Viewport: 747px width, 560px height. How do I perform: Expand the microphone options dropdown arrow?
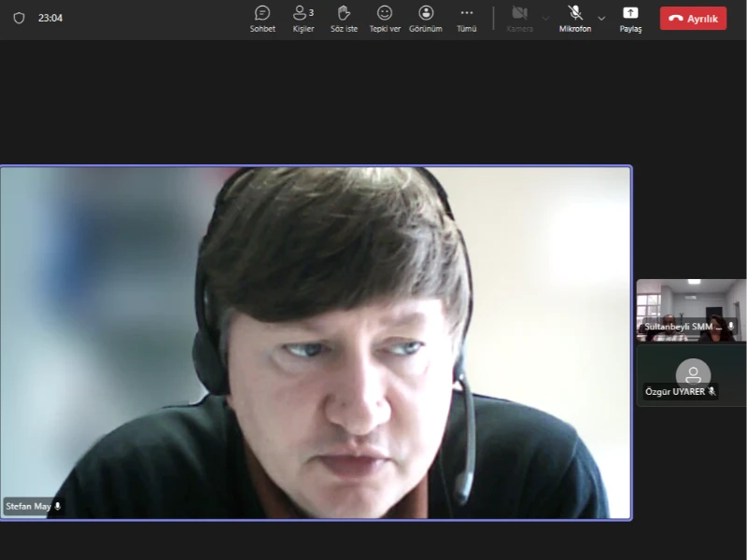(x=601, y=18)
